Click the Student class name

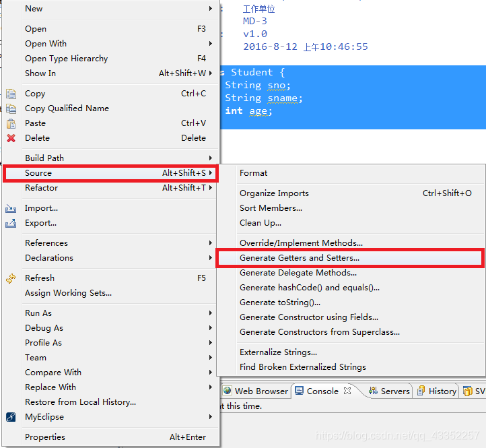pos(252,72)
